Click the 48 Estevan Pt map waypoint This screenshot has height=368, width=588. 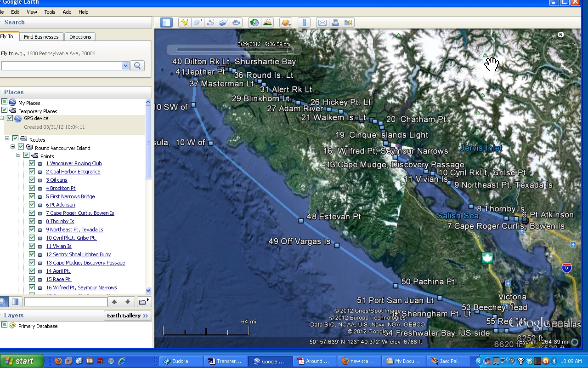pos(301,221)
